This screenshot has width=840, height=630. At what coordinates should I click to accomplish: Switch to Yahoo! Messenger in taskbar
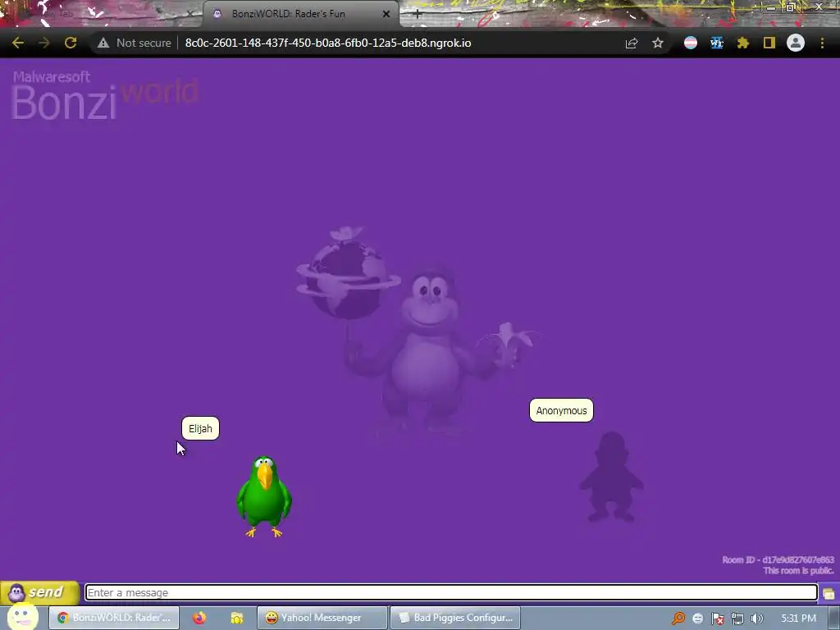322,618
